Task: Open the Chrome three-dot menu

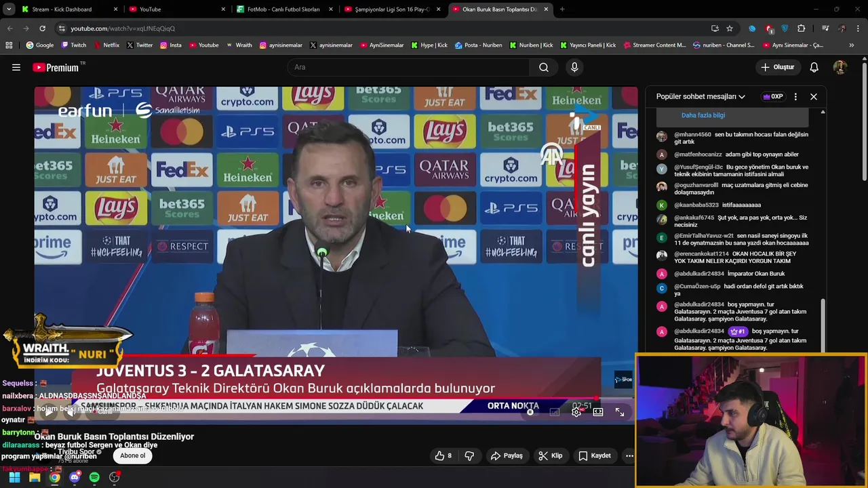Action: [x=859, y=28]
